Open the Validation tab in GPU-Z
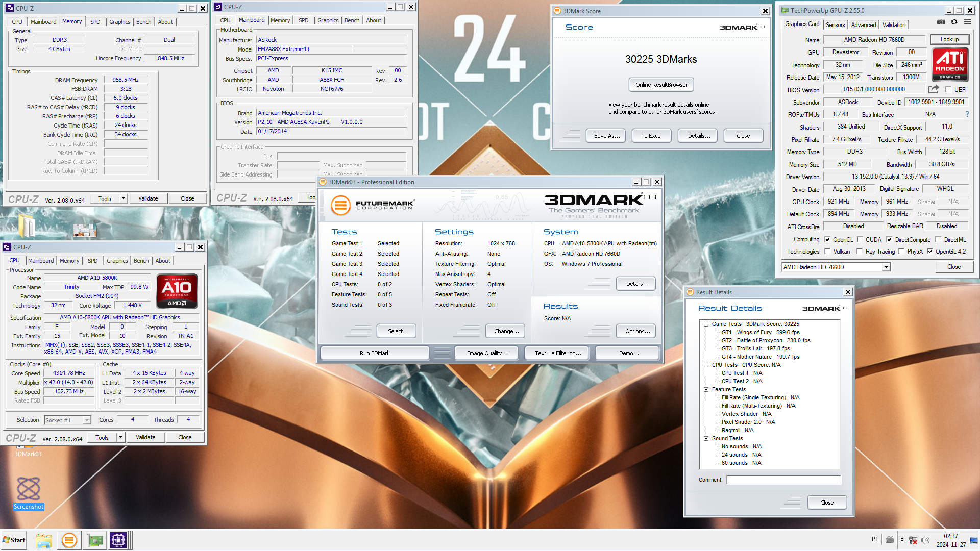Screen dimensions: 980x551 tap(894, 24)
